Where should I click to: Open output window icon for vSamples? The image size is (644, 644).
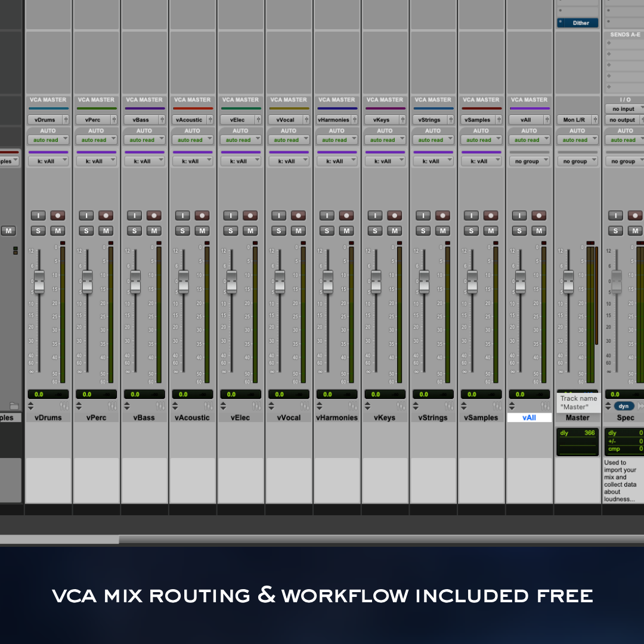tap(497, 406)
